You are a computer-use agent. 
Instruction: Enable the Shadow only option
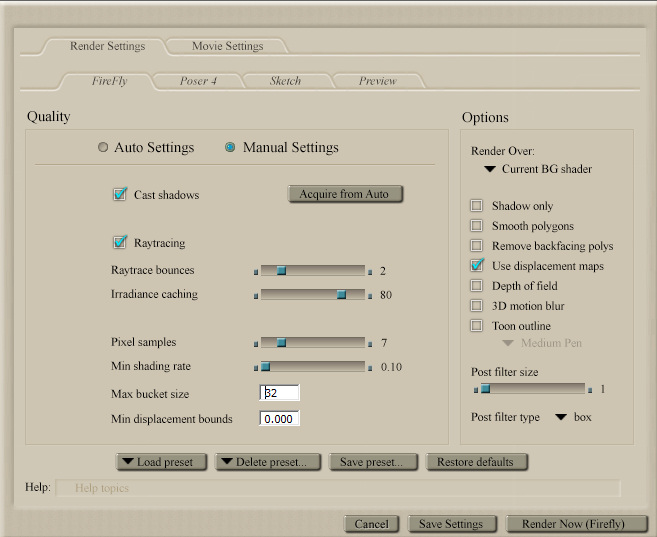click(x=477, y=206)
